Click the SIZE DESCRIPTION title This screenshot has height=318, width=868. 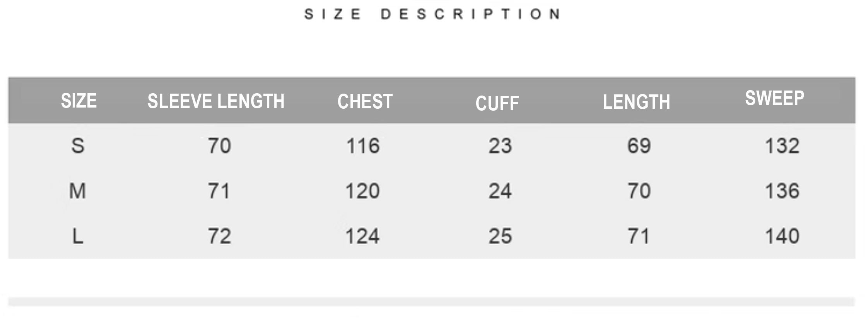[432, 14]
